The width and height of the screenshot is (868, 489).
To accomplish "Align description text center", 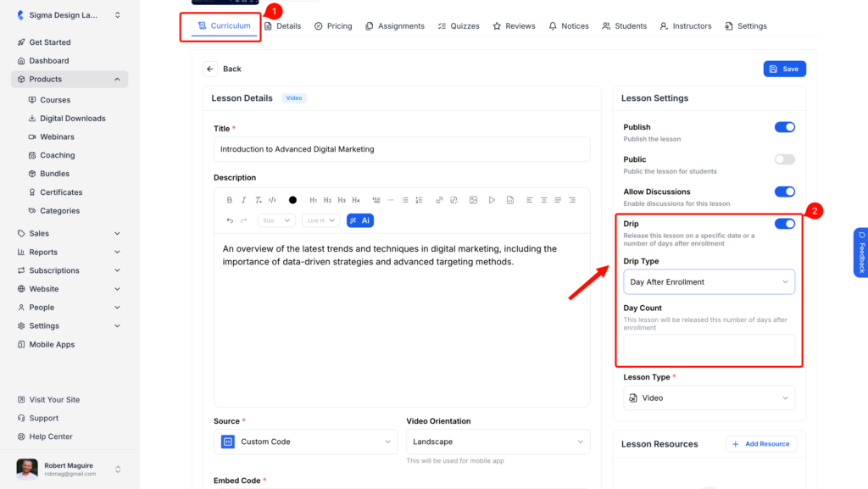I will pos(544,200).
